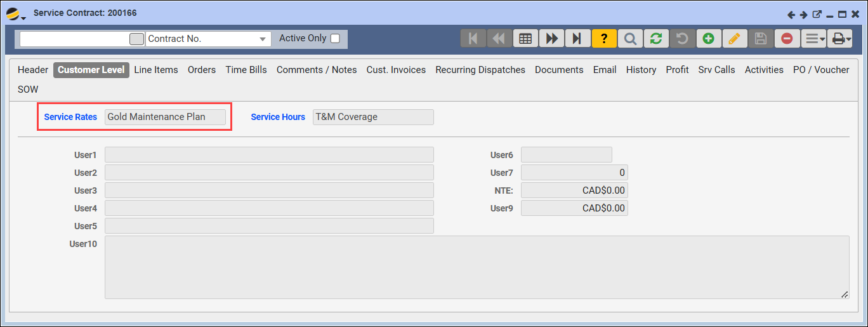868x327 pixels.
Task: Expand the Contract No. dropdown
Action: [263, 39]
